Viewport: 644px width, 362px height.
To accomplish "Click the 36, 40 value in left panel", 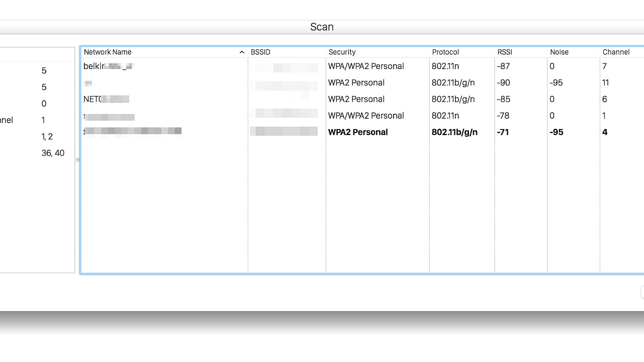I will point(53,153).
